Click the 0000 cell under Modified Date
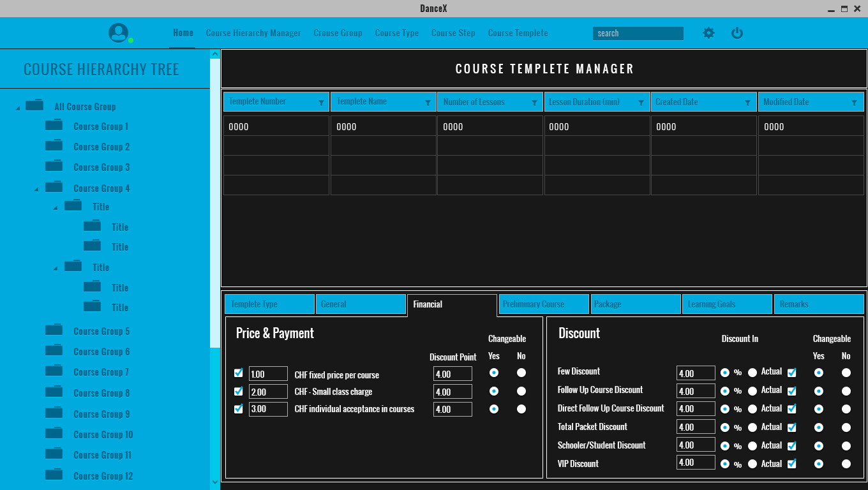The height and width of the screenshot is (490, 868). pyautogui.click(x=811, y=126)
